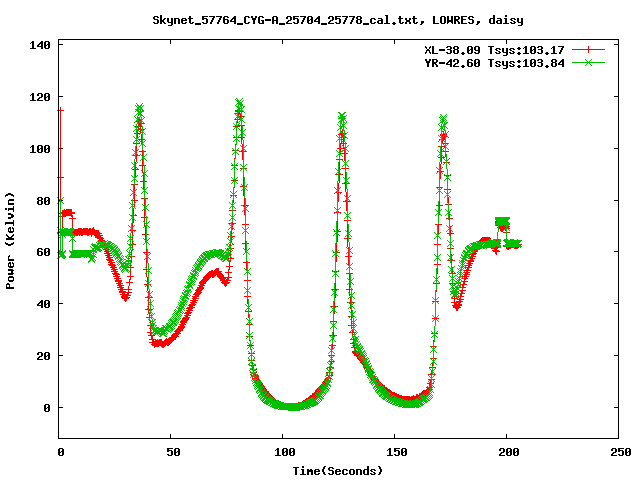The width and height of the screenshot is (640, 480).
Task: Click y-axis tick label 60
Action: pos(43,252)
